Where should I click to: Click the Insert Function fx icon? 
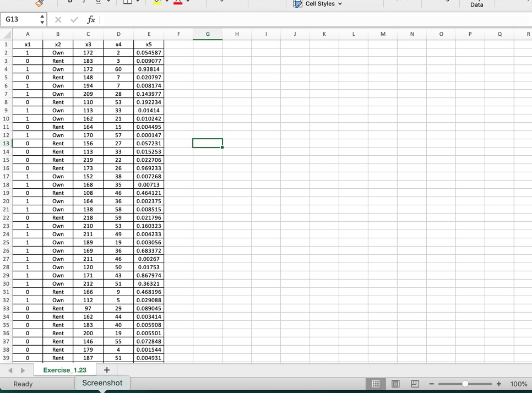tap(90, 20)
